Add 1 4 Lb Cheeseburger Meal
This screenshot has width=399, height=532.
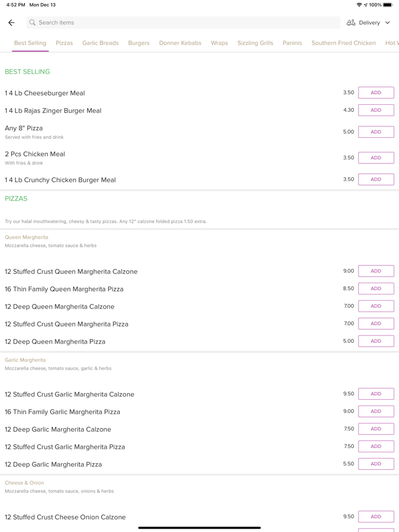pyautogui.click(x=376, y=93)
